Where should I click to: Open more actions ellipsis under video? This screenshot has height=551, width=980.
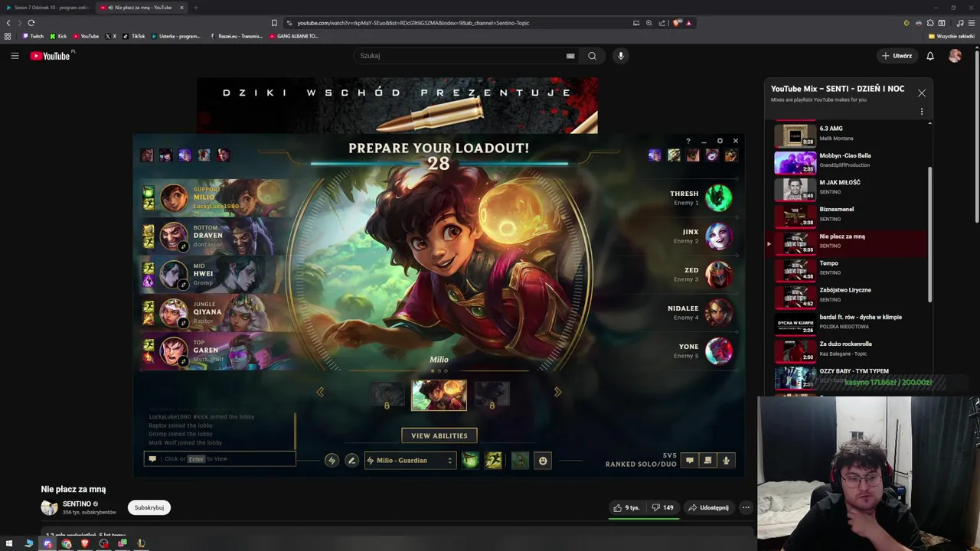coord(746,507)
